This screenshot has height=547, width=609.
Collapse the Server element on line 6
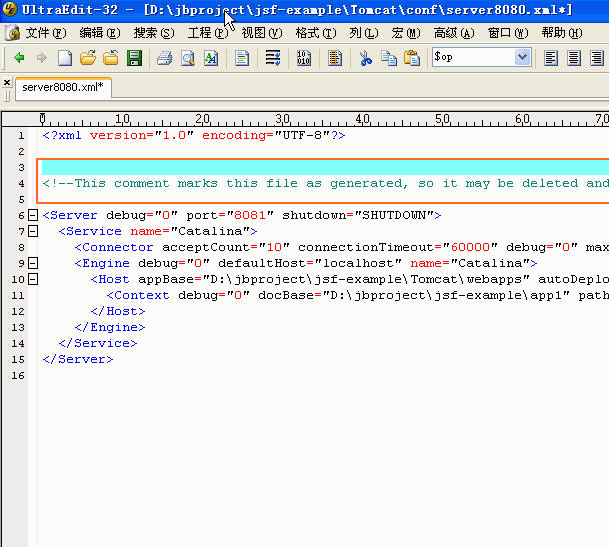33,215
